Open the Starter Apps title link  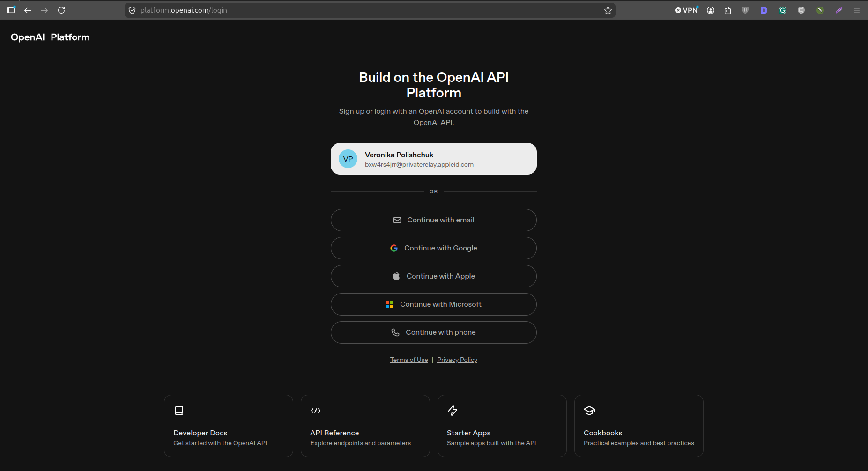(x=468, y=433)
